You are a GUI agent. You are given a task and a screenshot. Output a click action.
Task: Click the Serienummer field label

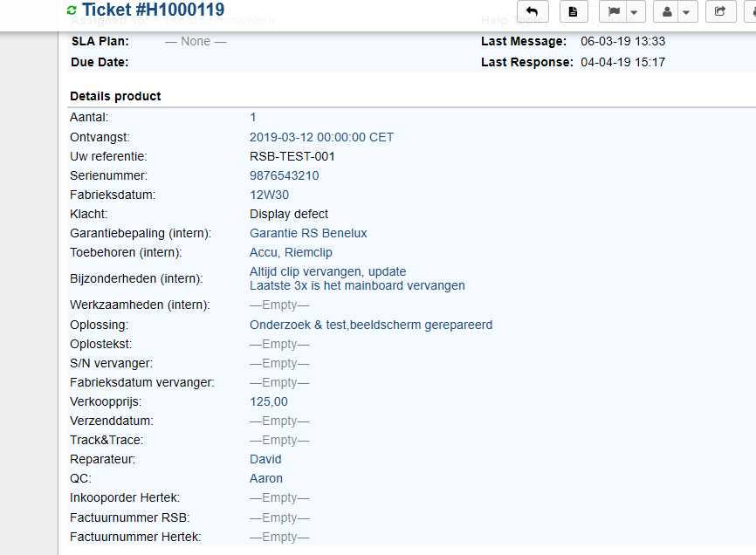(109, 176)
